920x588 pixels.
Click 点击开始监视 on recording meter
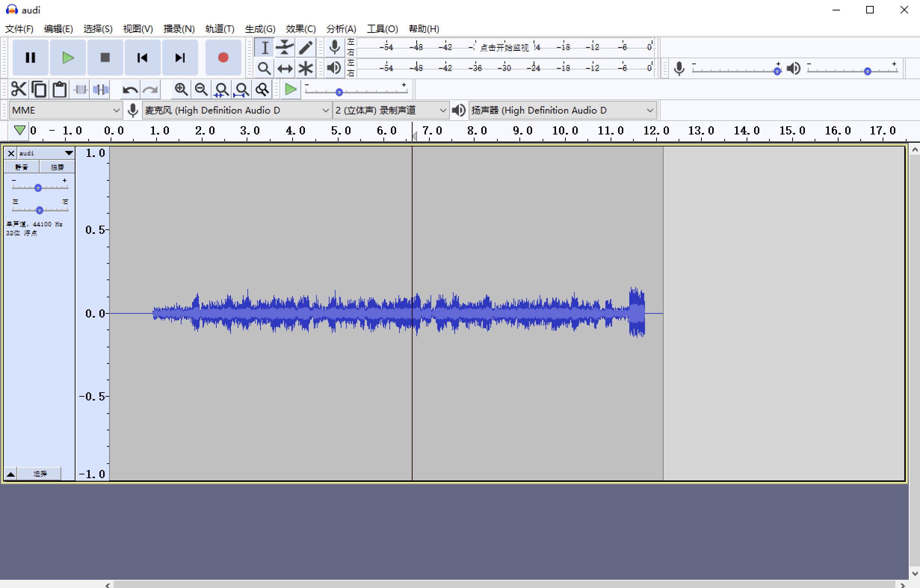click(x=504, y=47)
